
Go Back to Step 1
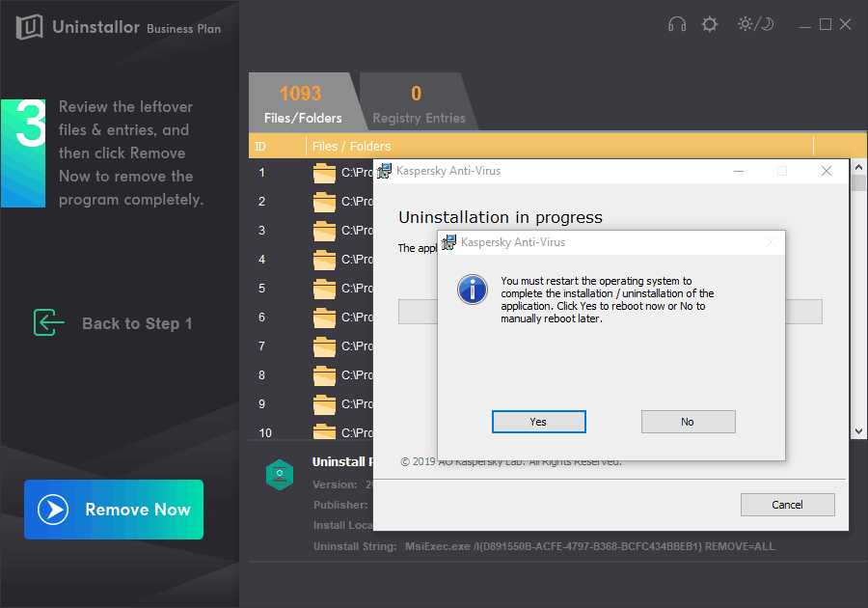point(113,323)
